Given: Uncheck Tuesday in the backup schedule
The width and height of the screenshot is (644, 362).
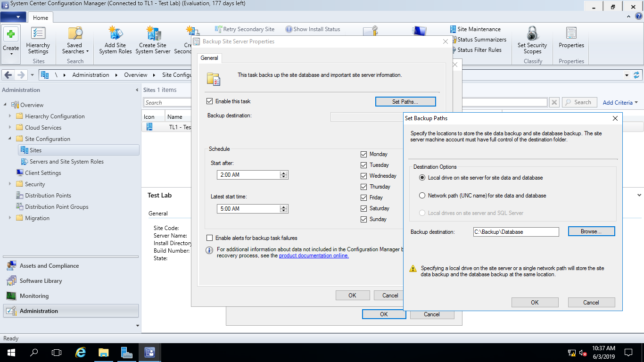Looking at the screenshot, I should pyautogui.click(x=363, y=165).
